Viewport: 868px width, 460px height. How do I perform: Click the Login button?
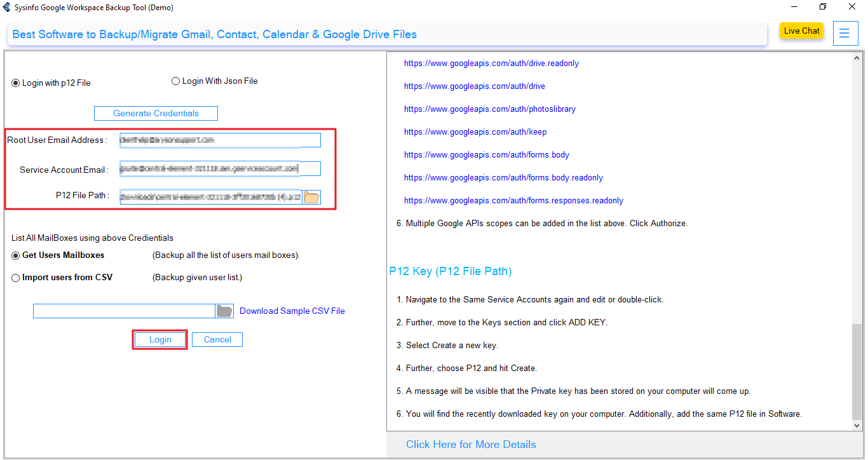160,340
